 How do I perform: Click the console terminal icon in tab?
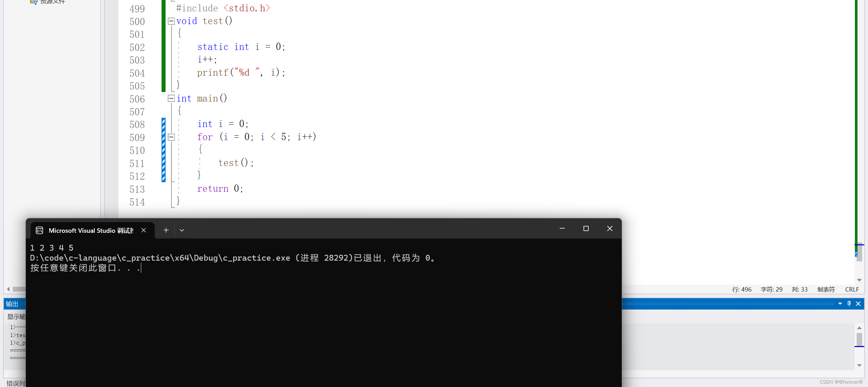40,230
